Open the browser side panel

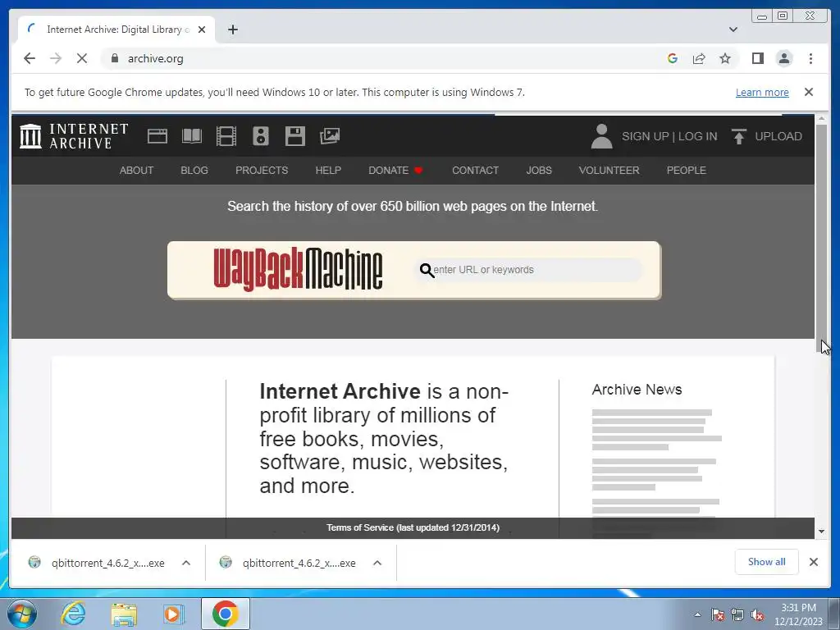(x=757, y=58)
